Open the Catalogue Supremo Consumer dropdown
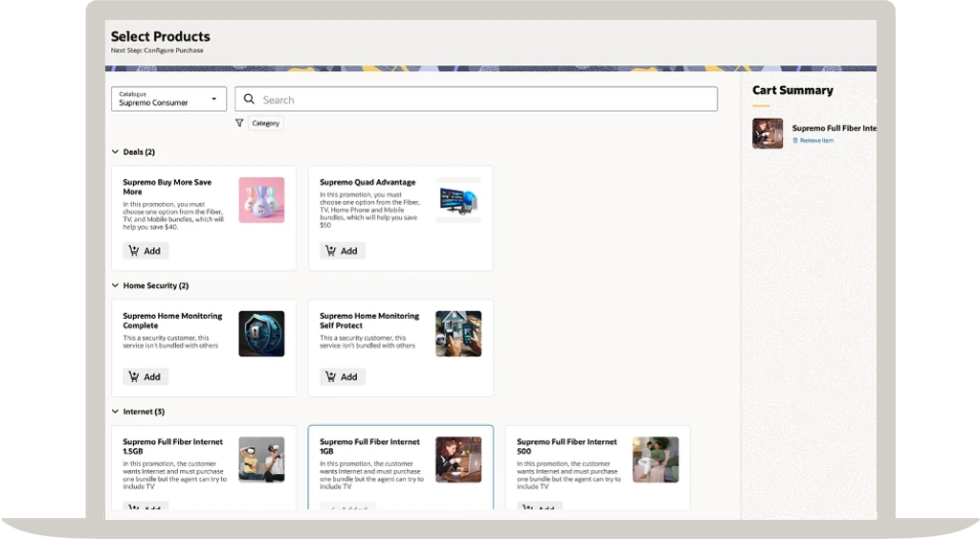This screenshot has height=539, width=980. (x=168, y=99)
